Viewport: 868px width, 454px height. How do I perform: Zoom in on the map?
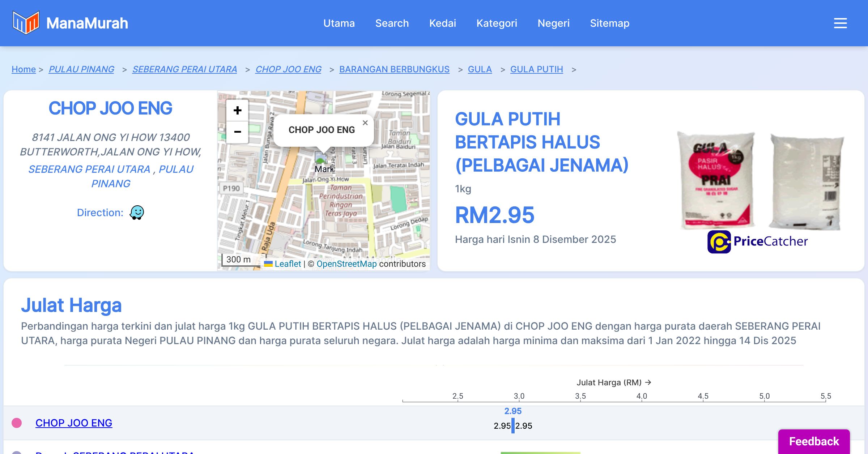[x=237, y=110]
